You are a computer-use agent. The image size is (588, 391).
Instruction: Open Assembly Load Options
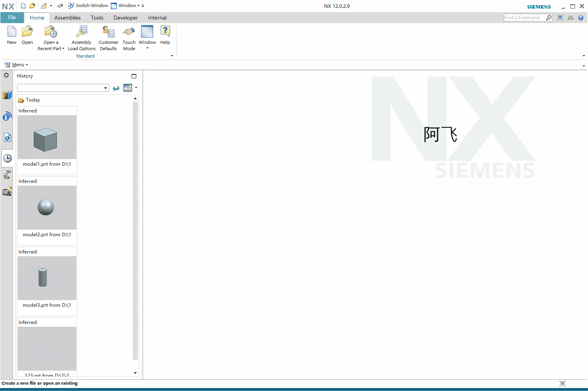click(81, 38)
